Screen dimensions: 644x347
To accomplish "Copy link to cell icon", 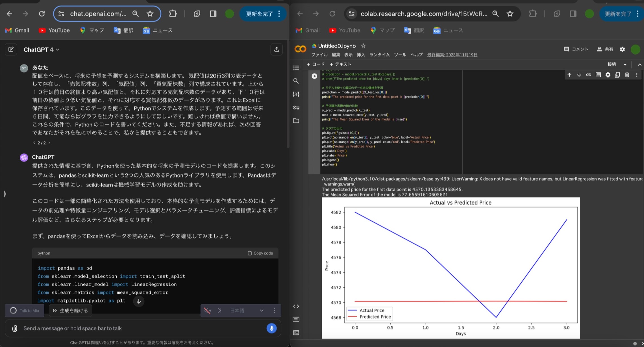I will tap(589, 75).
